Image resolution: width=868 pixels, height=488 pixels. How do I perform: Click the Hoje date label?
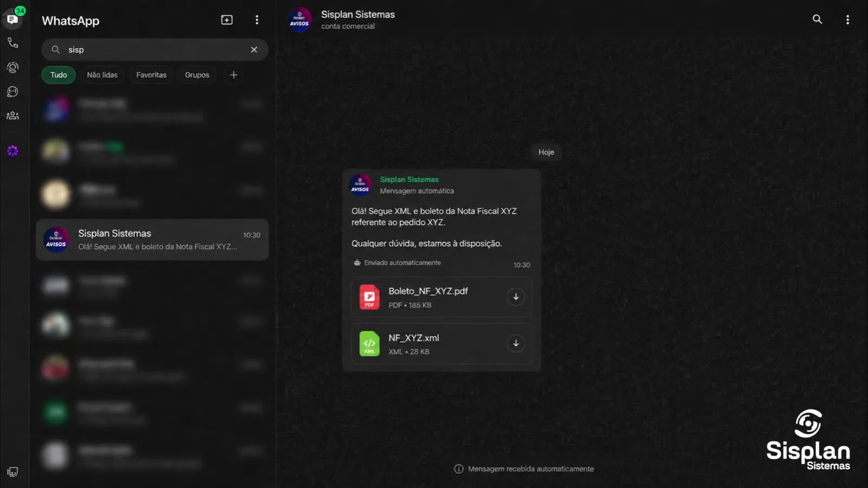click(x=546, y=152)
